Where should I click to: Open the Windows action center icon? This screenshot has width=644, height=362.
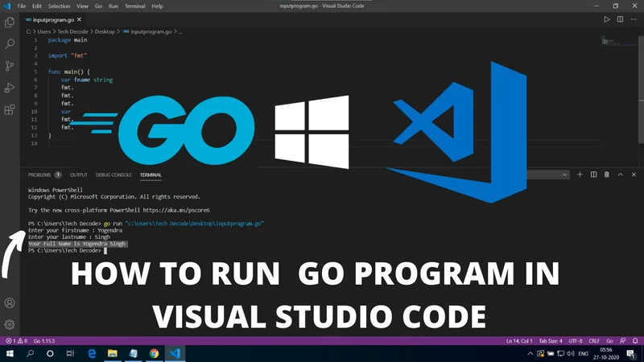tap(631, 353)
